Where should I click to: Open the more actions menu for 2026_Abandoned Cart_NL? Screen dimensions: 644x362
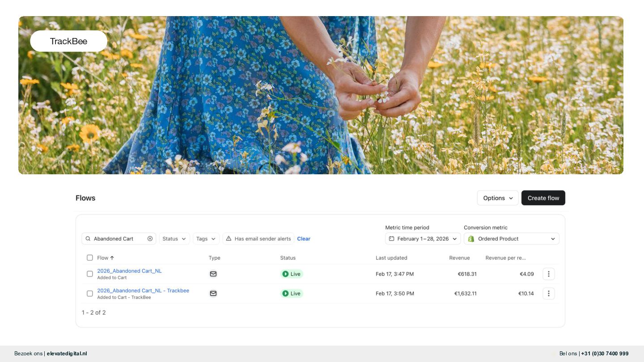[549, 274]
